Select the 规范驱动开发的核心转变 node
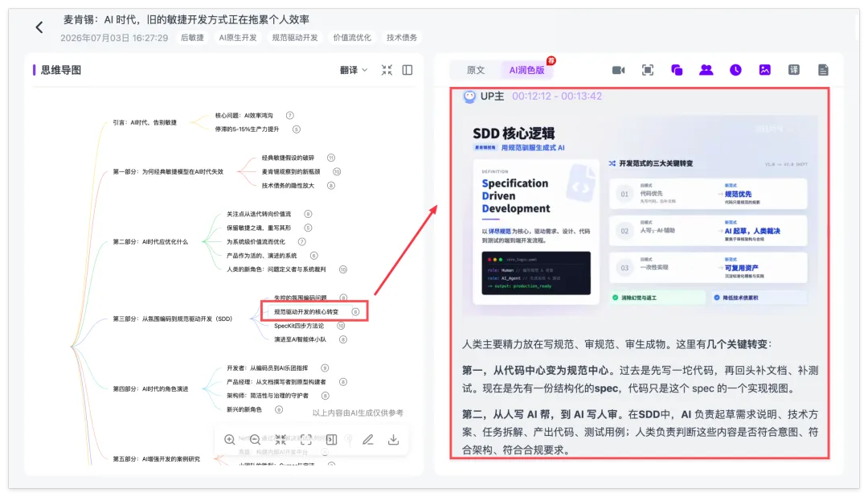The height and width of the screenshot is (497, 868). [x=306, y=312]
